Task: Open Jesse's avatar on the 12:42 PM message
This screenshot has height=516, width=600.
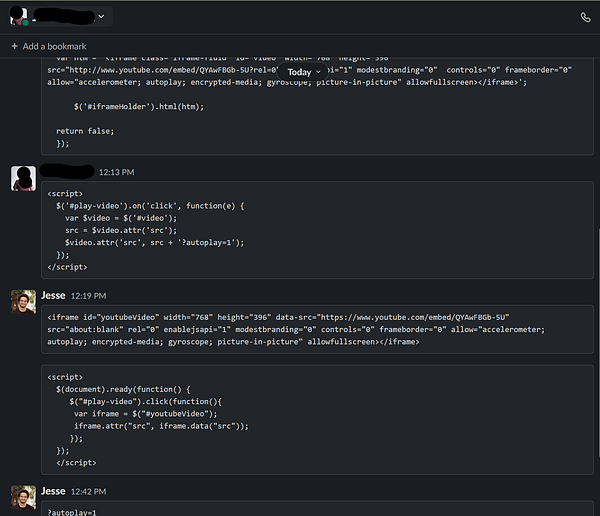Action: coord(24,497)
